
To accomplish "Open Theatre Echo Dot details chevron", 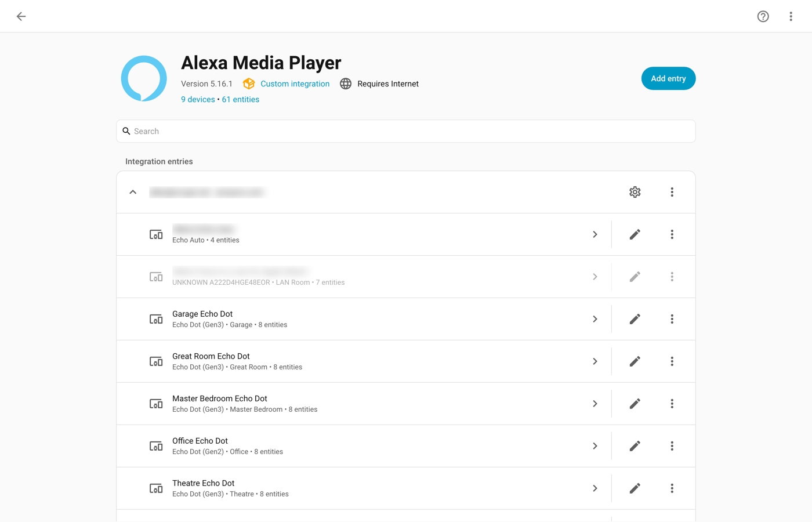I will click(x=595, y=488).
